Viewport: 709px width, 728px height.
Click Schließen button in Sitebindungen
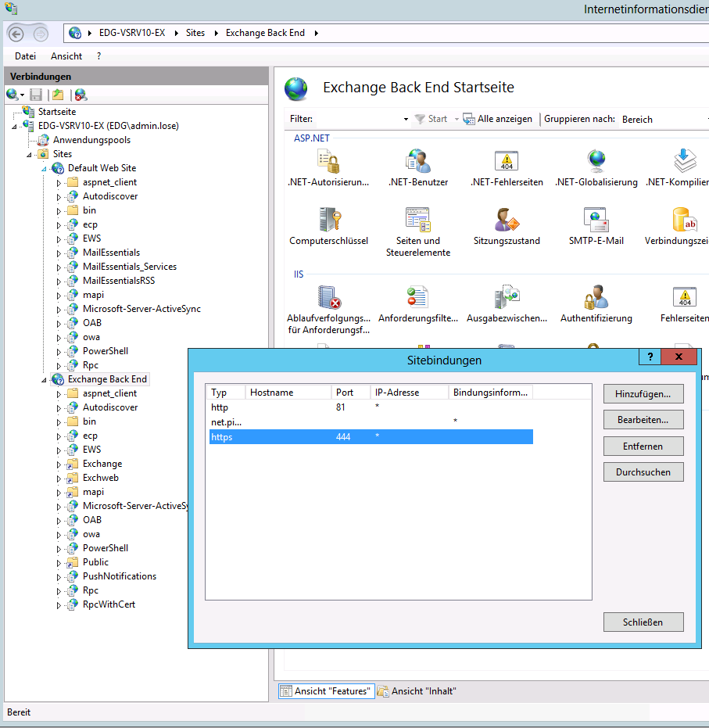pos(643,622)
